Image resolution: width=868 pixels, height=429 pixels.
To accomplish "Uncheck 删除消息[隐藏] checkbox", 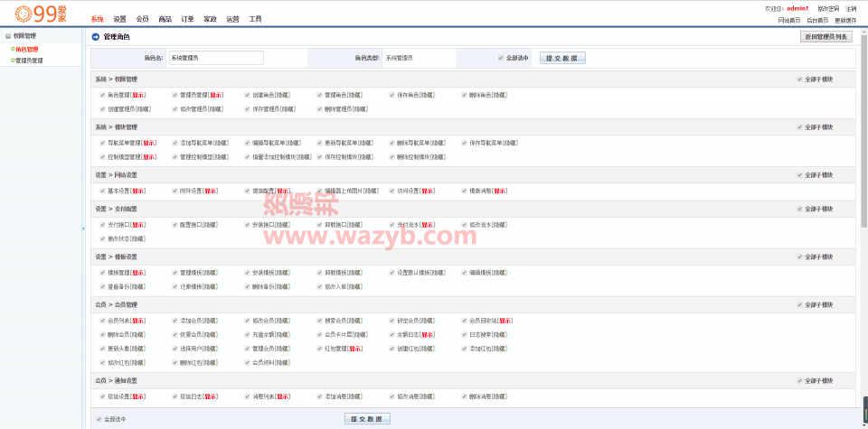I will click(x=465, y=396).
